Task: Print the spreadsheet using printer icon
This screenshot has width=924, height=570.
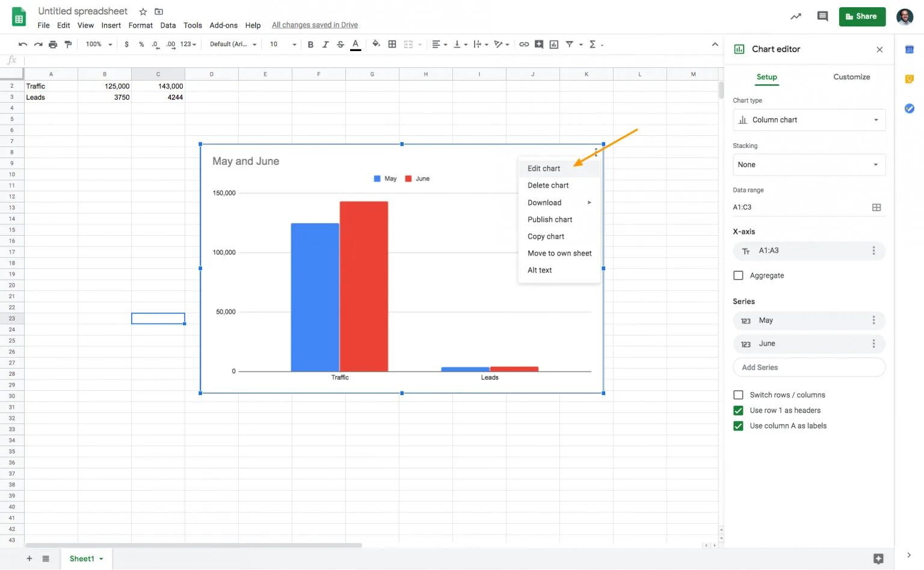Action: tap(53, 44)
